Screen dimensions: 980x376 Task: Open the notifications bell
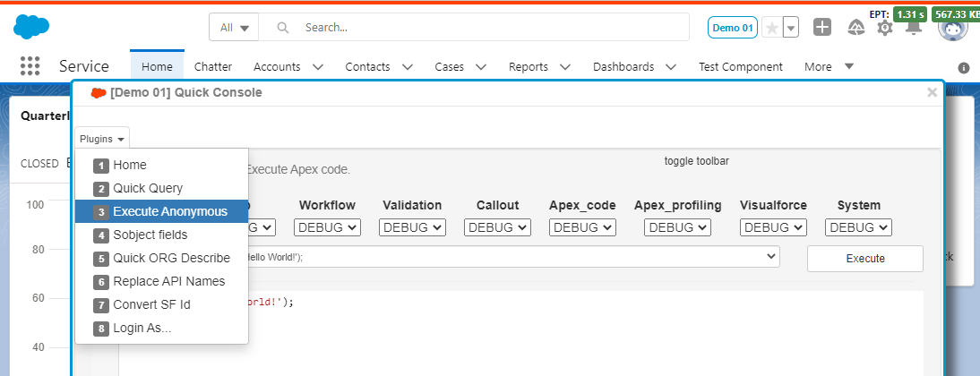(x=915, y=29)
